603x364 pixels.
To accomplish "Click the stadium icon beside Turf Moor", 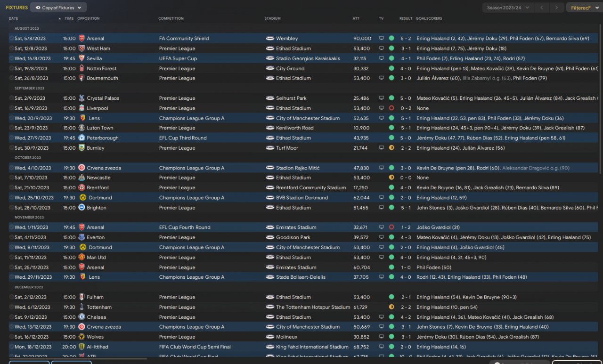I will [270, 148].
